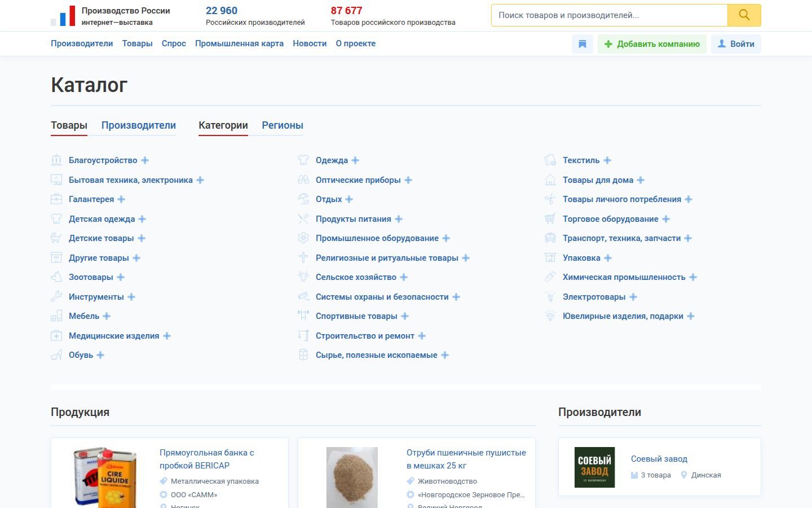Click the Войти login button

[736, 44]
